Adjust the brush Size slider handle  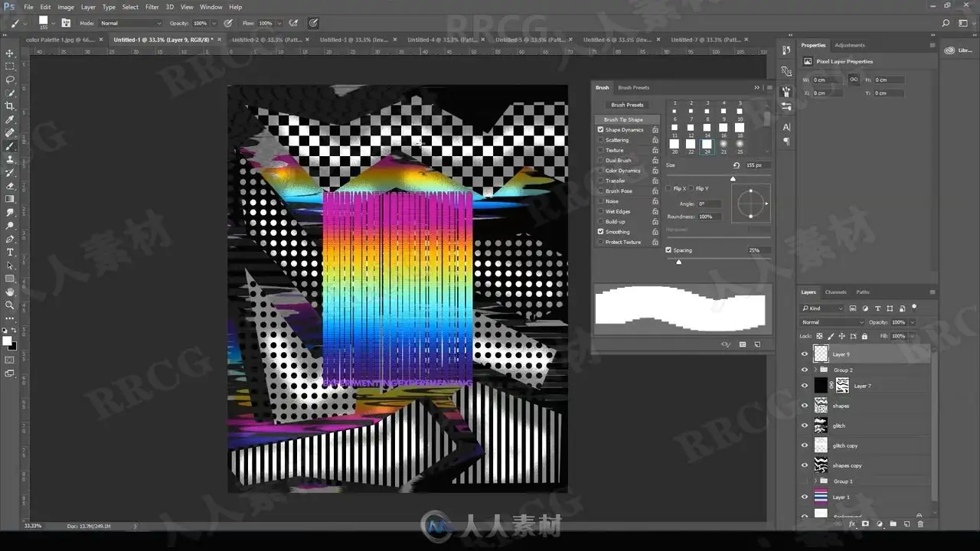point(733,179)
